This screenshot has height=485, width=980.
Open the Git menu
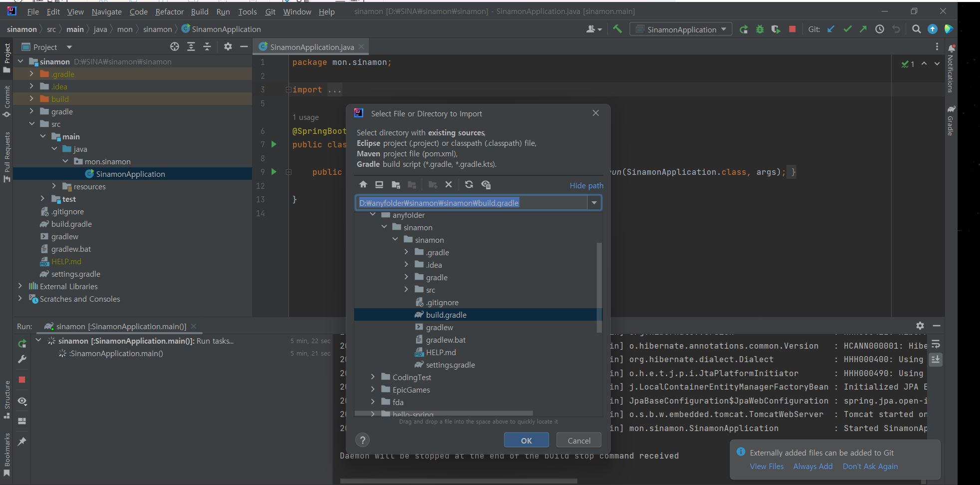[x=270, y=11]
